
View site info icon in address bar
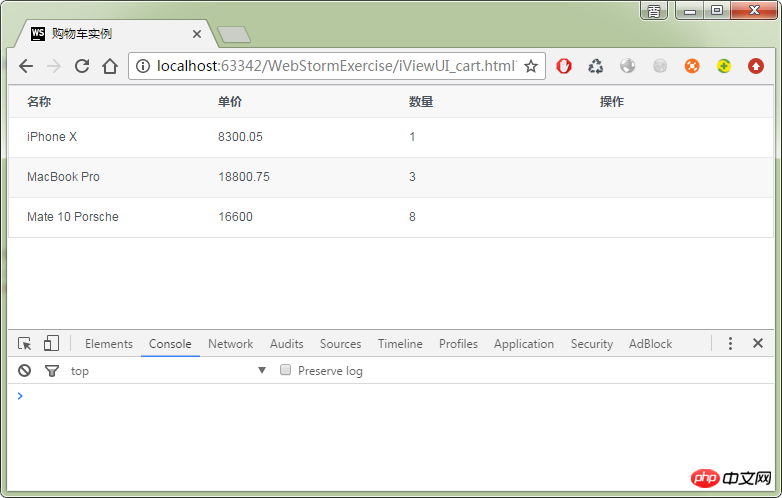(143, 66)
